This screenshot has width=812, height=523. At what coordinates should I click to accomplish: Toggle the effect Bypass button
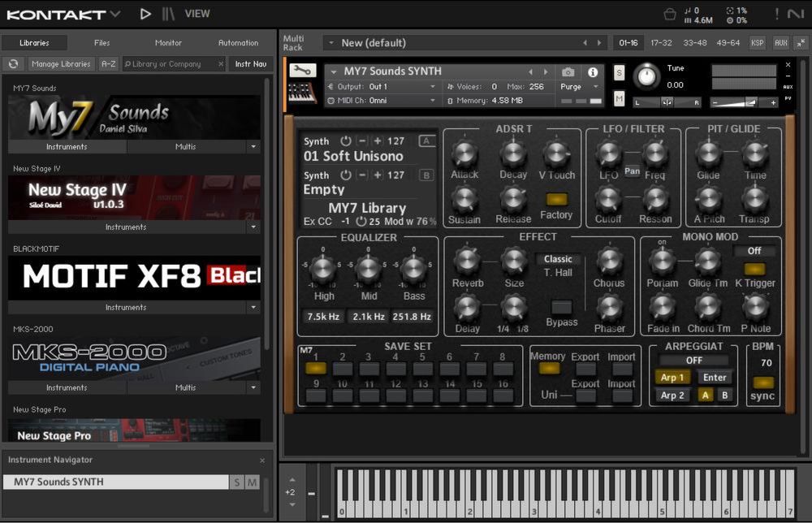(x=561, y=307)
